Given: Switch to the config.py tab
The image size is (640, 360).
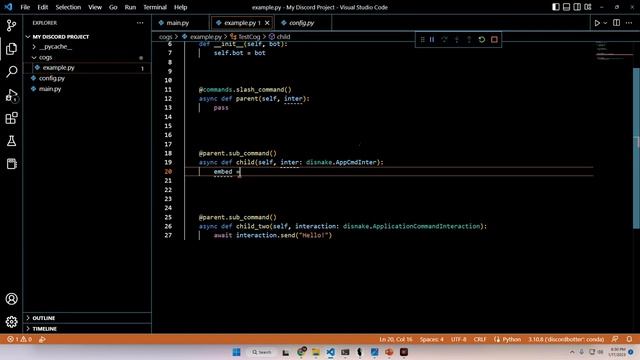Looking at the screenshot, I should click(x=303, y=23).
